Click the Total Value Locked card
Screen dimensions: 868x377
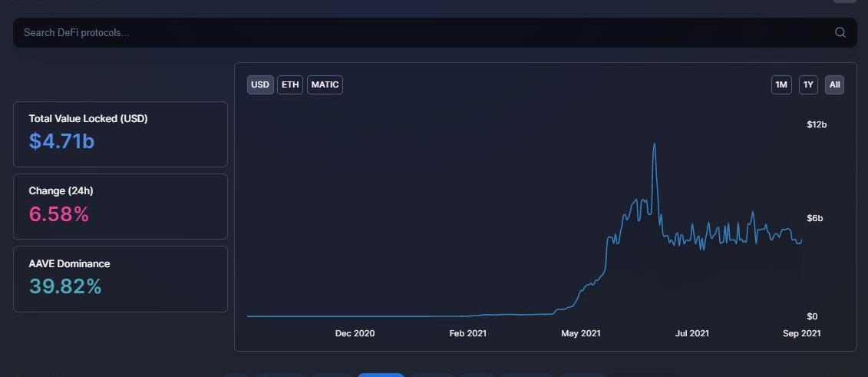click(x=120, y=134)
